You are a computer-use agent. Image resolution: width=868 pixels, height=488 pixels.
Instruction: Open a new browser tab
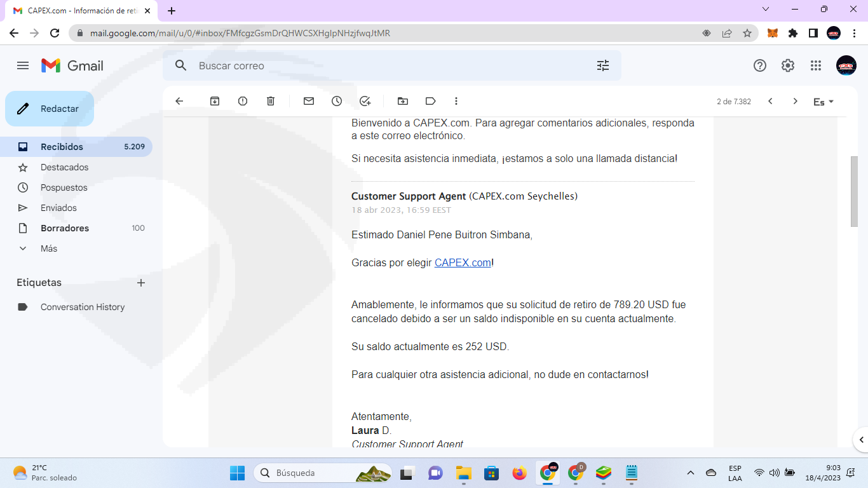pos(172,10)
